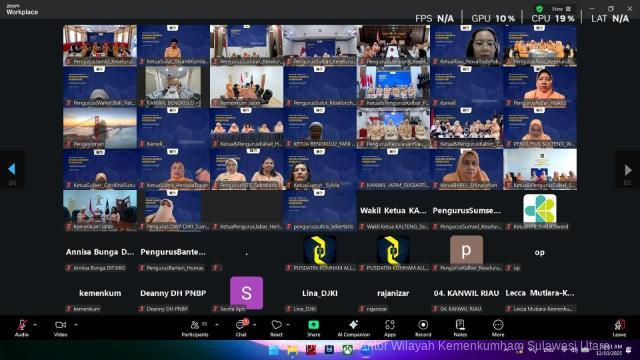Click the green-yellow logo avatar tile

[540, 208]
